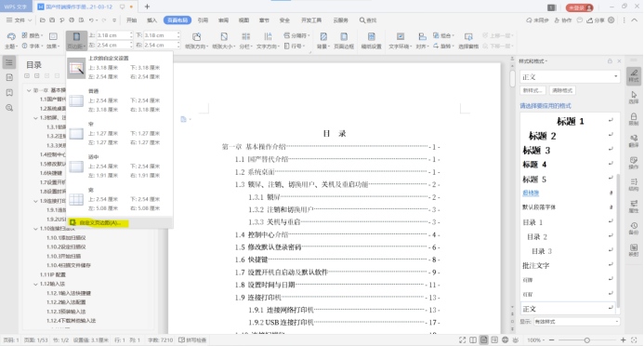Click the search magnifier in left sidebar
644x346 pixels.
click(x=9, y=108)
